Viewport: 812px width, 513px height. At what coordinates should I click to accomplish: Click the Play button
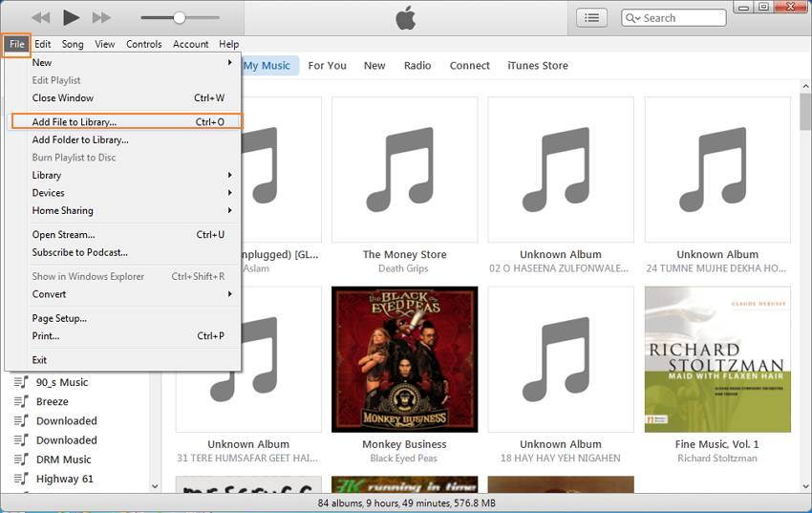pos(71,17)
